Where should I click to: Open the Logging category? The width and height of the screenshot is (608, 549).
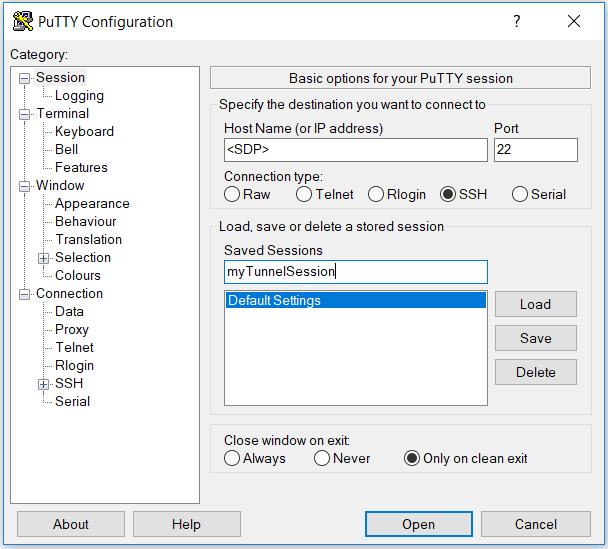(79, 96)
